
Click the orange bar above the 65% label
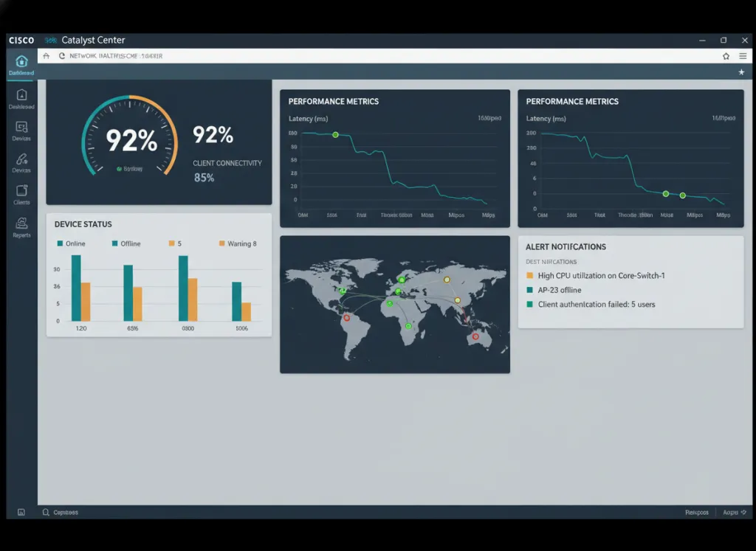137,304
